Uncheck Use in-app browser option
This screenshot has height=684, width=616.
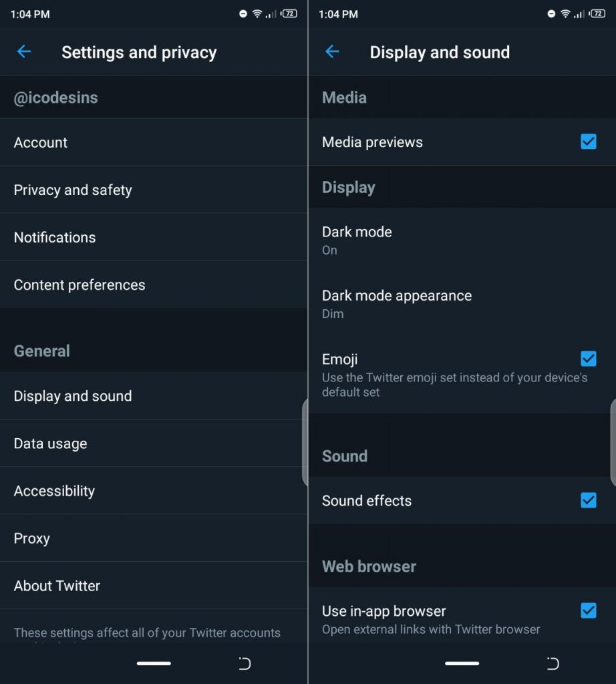point(589,611)
